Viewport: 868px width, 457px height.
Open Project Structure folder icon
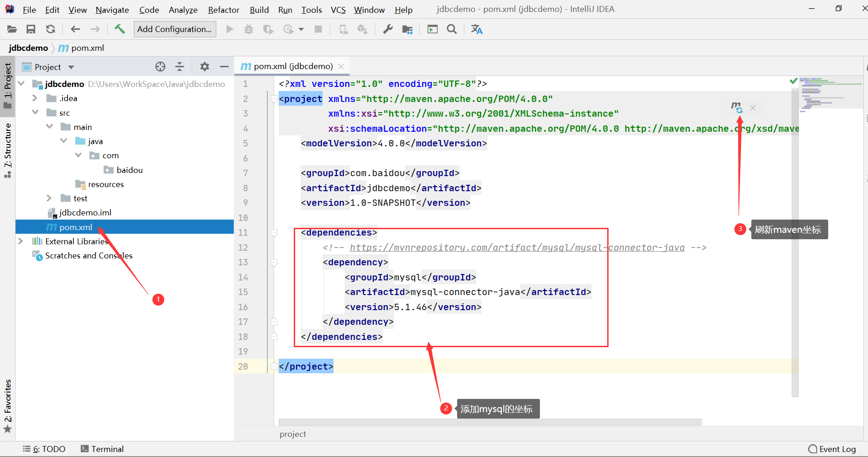(x=407, y=29)
